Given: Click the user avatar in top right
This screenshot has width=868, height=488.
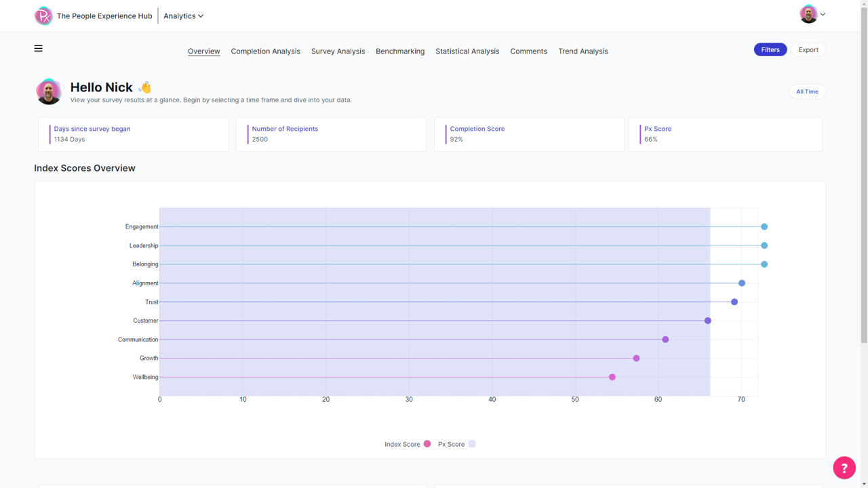Looking at the screenshot, I should [808, 14].
